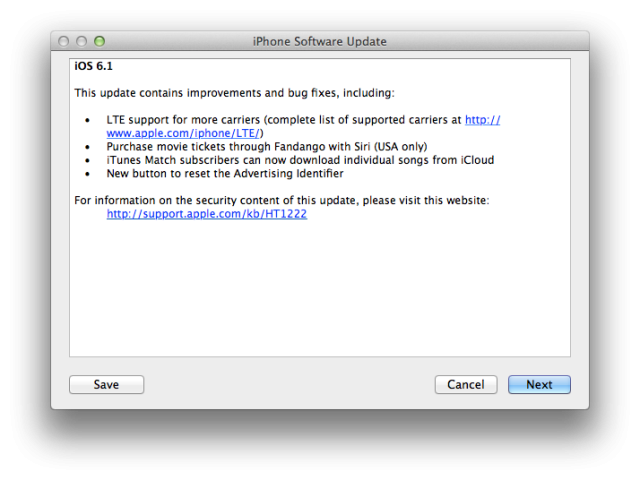640x480 pixels.
Task: Click the 'iOS 6.1' heading text
Action: 93,66
